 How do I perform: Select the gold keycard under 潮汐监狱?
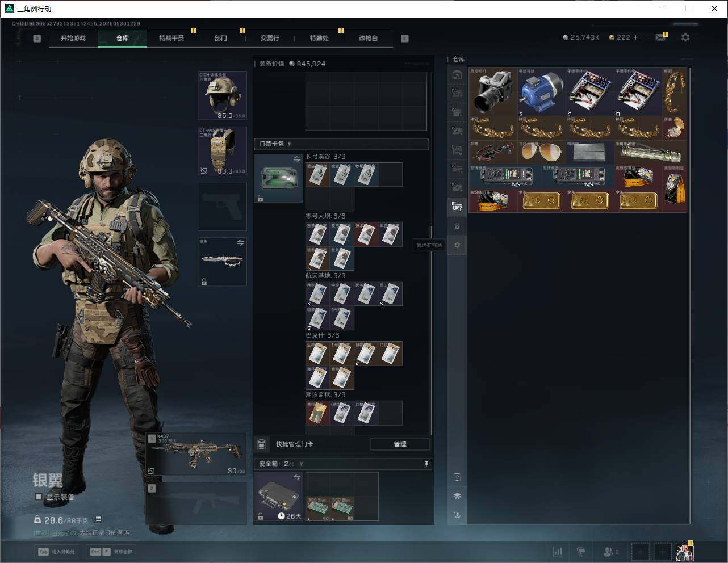pos(318,413)
